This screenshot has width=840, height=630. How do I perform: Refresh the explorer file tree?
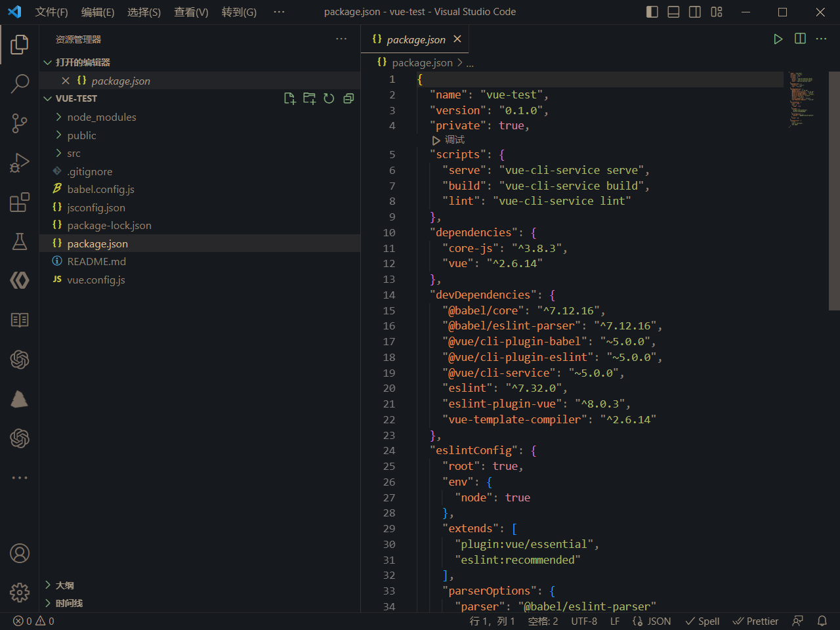pos(329,98)
